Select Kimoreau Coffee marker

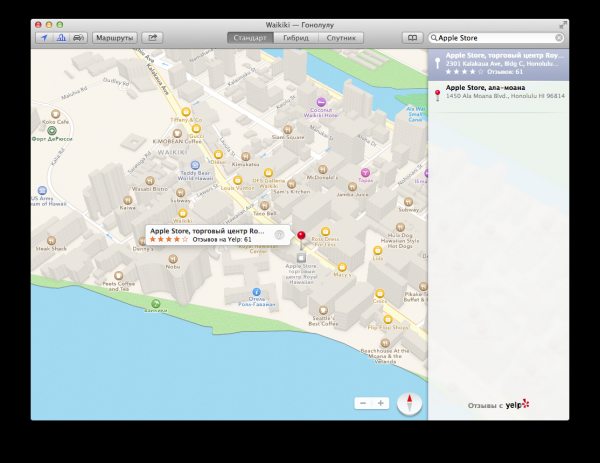[177, 134]
